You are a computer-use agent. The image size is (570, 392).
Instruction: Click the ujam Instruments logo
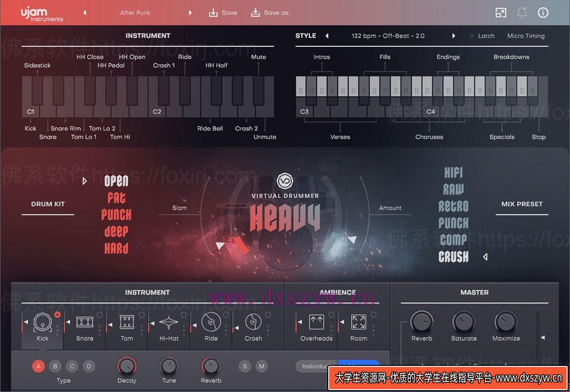pos(42,14)
